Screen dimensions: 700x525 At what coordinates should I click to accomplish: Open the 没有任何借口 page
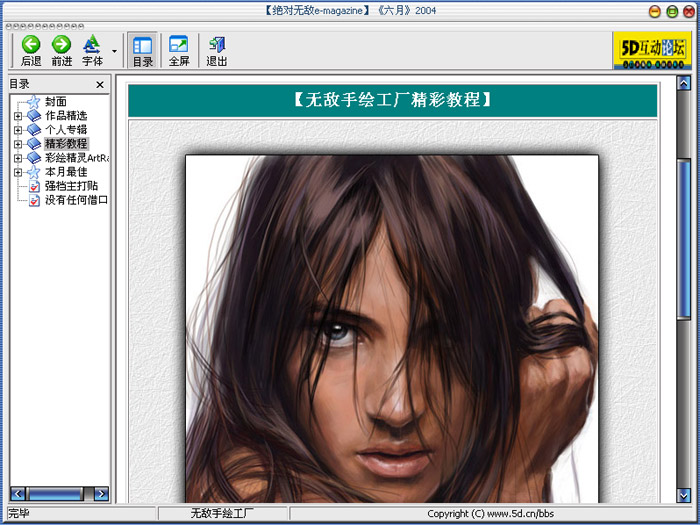click(76, 200)
